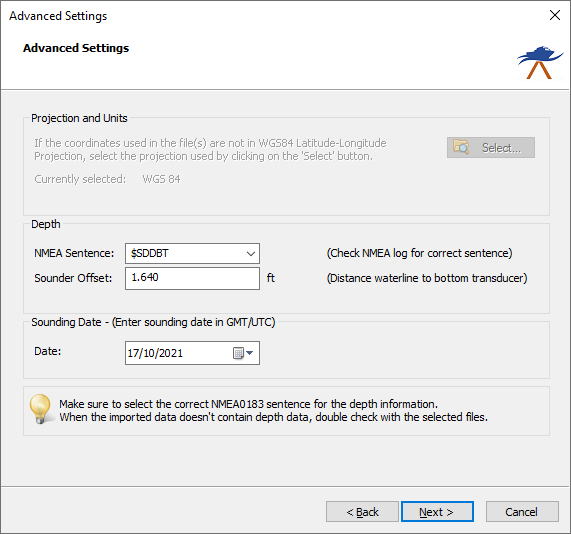Go back with the < Back button
Screen dimensions: 571x534
(362, 512)
